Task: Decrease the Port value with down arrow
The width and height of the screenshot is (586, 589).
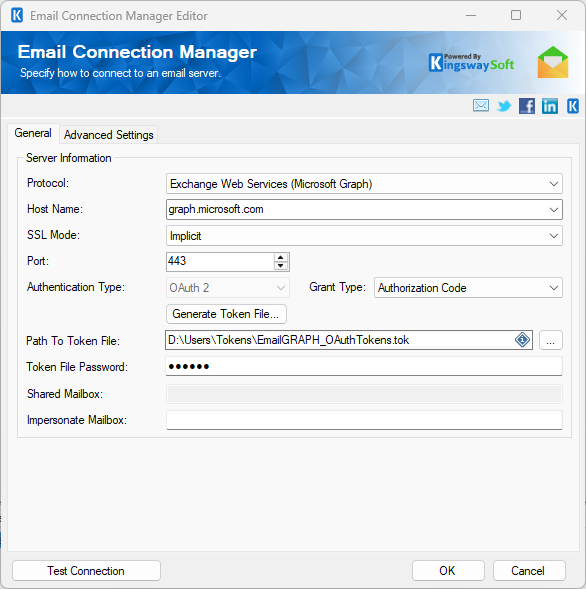Action: [281, 266]
